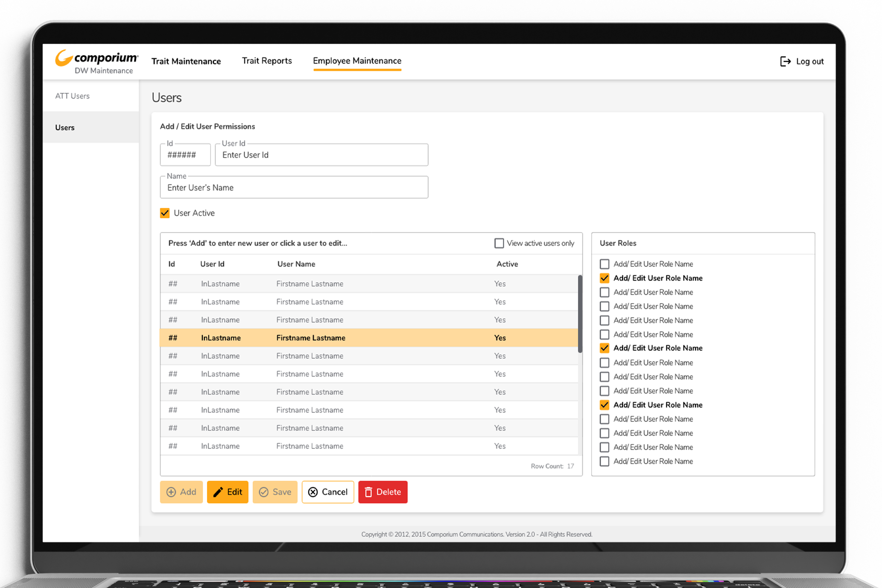Image resolution: width=882 pixels, height=588 pixels.
Task: Click the user table's vertical scrollbar
Action: tap(580, 314)
